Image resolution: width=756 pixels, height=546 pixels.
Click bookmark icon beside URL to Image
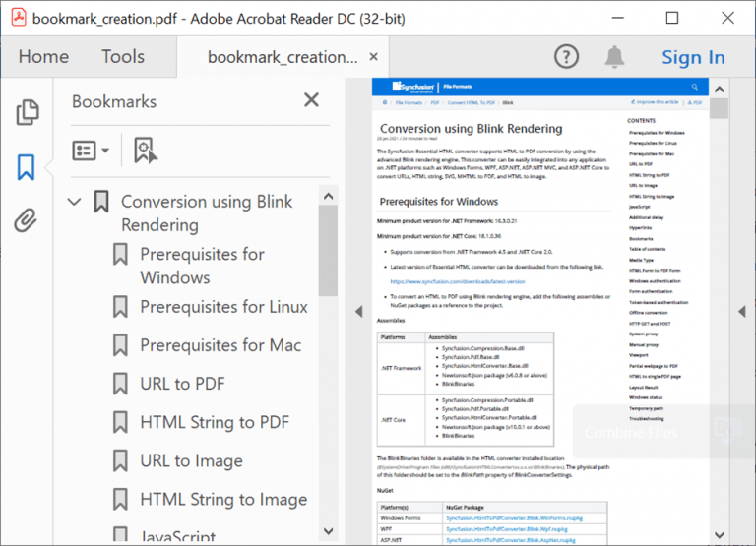click(x=120, y=461)
